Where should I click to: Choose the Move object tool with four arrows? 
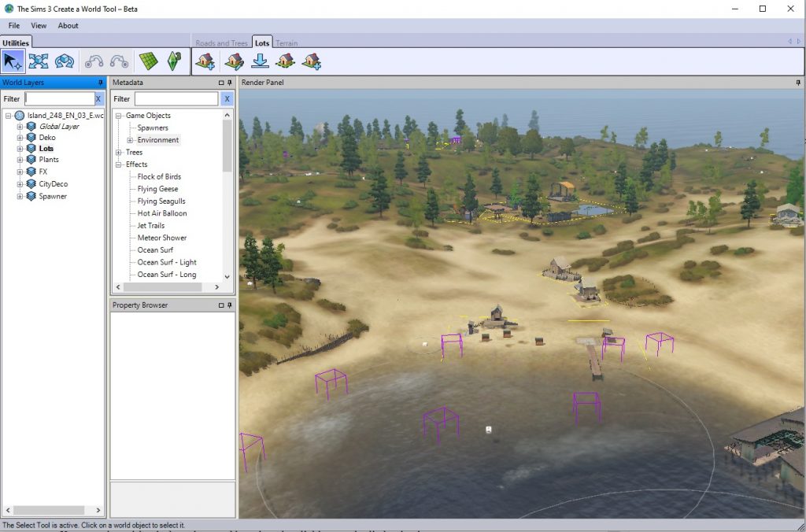click(39, 61)
